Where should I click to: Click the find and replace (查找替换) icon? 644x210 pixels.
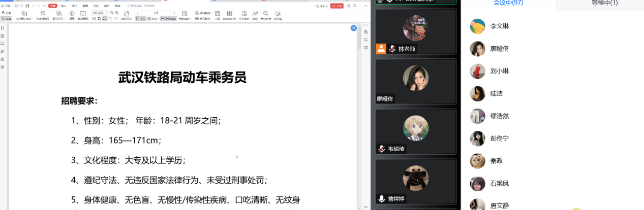(265, 13)
